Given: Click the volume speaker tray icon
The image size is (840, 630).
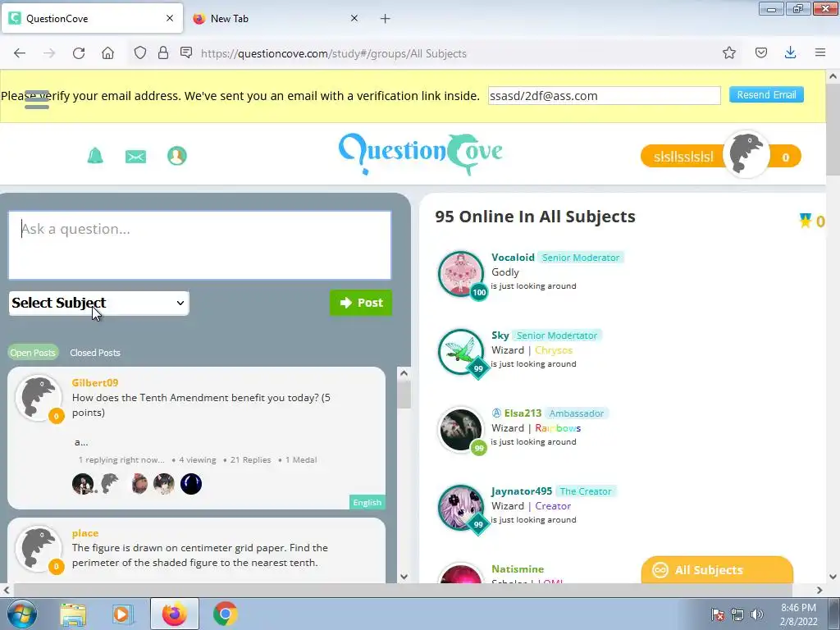Looking at the screenshot, I should (x=757, y=614).
